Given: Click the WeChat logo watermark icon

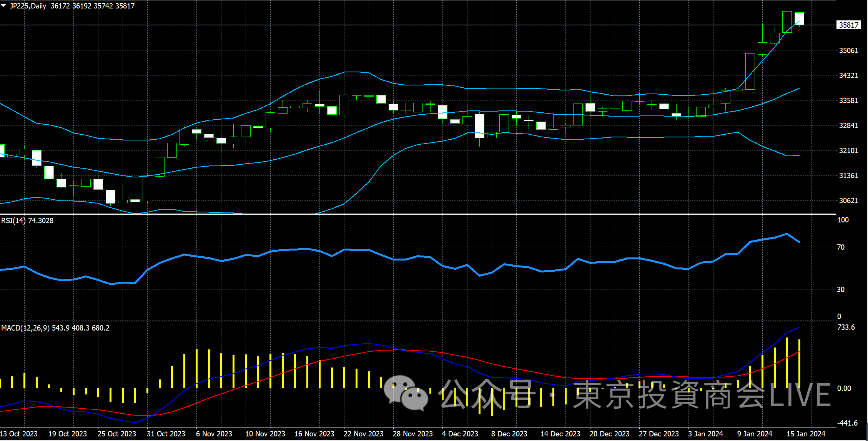Looking at the screenshot, I should pyautogui.click(x=406, y=393).
